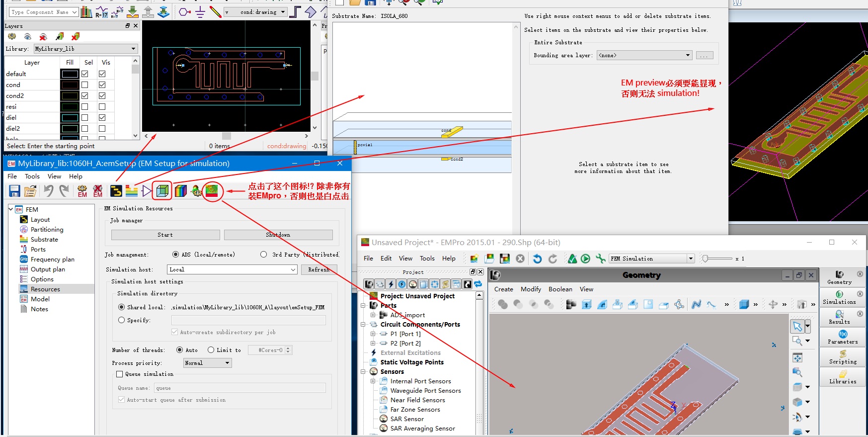Viewport: 868px width, 437px height.
Task: Click the rainbow visualization cube icon
Action: 181,191
